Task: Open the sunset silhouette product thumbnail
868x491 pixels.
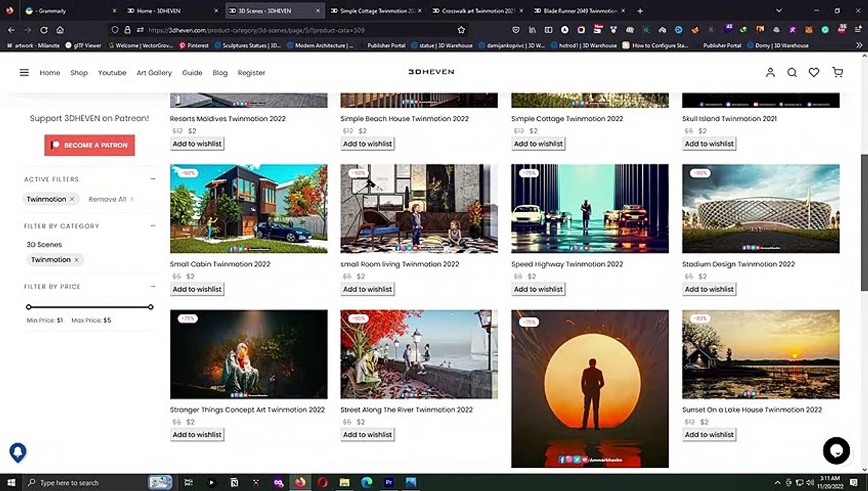Action: pos(590,389)
